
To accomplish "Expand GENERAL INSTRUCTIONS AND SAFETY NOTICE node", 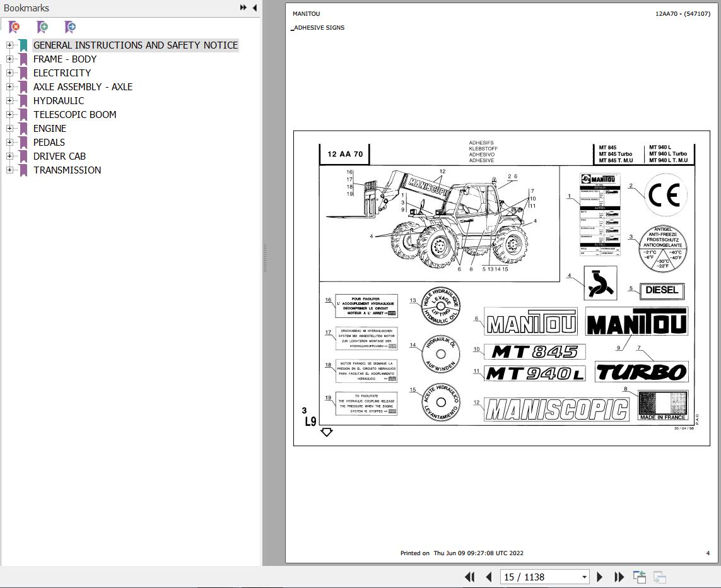I will 9,45.
